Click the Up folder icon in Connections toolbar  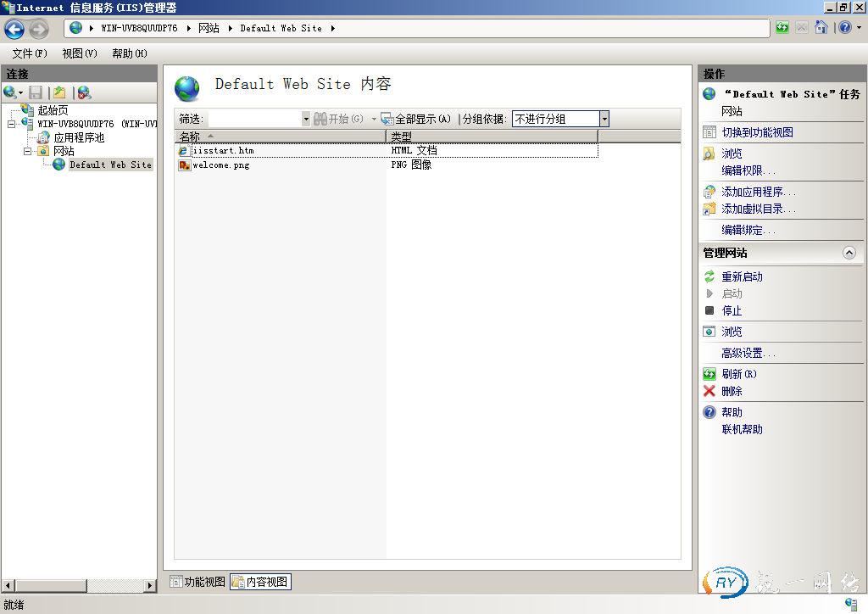point(58,92)
